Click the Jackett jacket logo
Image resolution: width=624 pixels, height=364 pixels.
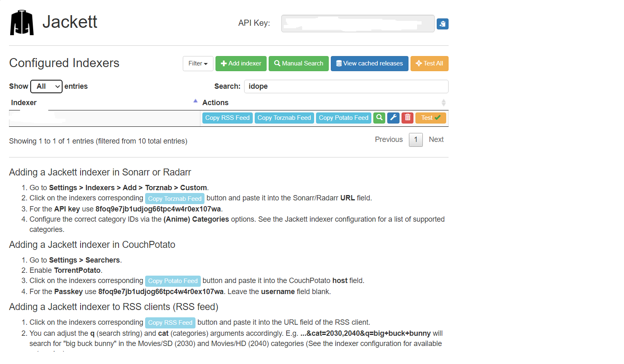click(22, 23)
